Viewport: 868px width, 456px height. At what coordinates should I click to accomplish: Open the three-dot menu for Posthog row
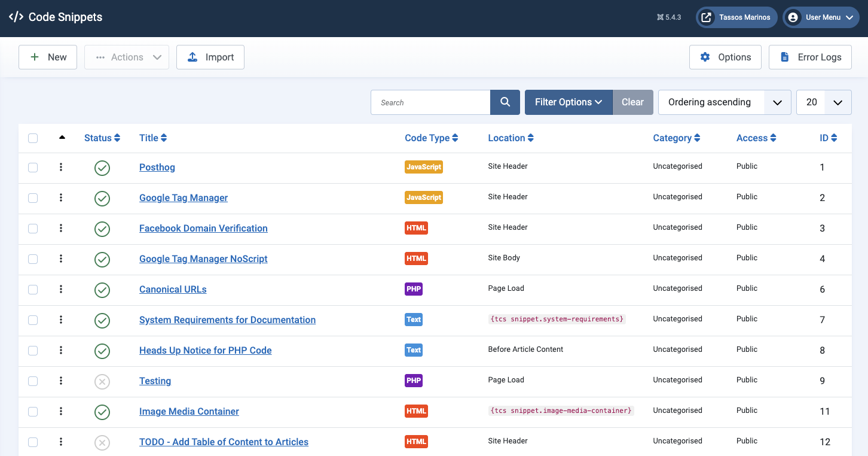[61, 168]
